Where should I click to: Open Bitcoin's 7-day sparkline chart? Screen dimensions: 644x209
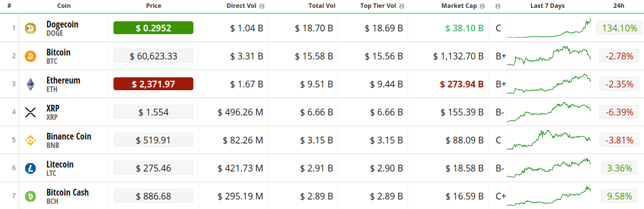coord(549,56)
